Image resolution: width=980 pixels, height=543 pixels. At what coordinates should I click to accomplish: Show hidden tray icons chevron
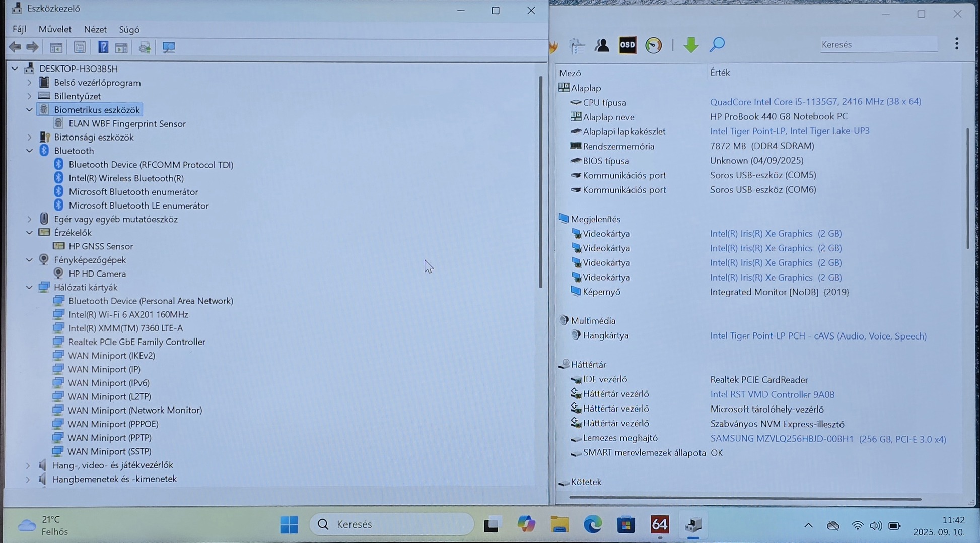[808, 526]
